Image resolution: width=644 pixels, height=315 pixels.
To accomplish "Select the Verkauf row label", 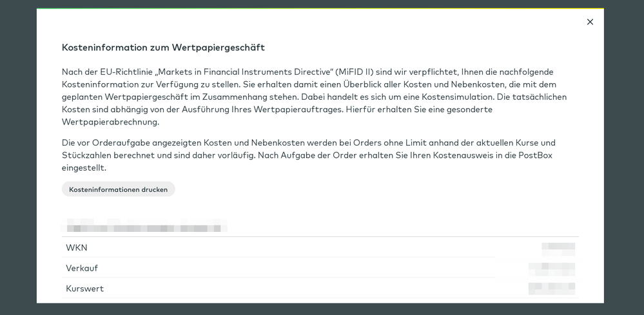I will point(82,268).
